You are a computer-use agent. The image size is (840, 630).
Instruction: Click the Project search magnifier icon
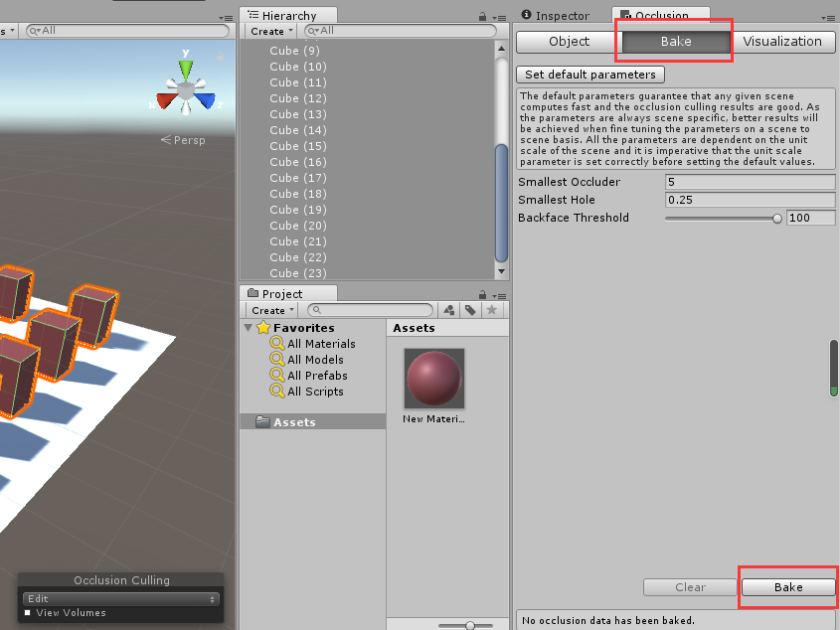point(316,310)
